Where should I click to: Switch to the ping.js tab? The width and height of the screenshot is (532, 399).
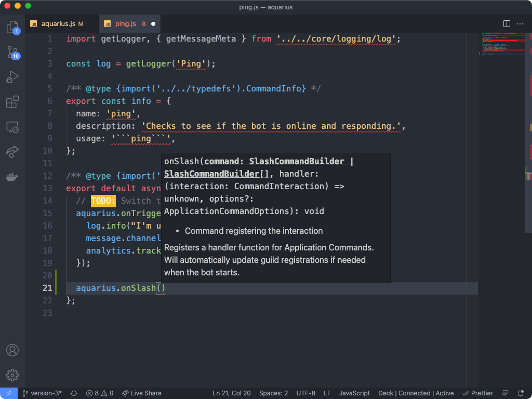[x=125, y=23]
